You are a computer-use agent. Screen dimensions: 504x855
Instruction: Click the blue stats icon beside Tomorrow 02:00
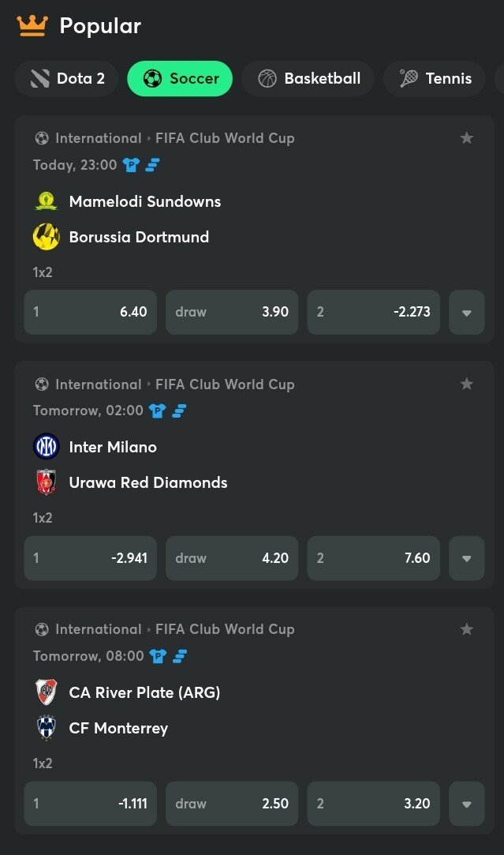[179, 411]
